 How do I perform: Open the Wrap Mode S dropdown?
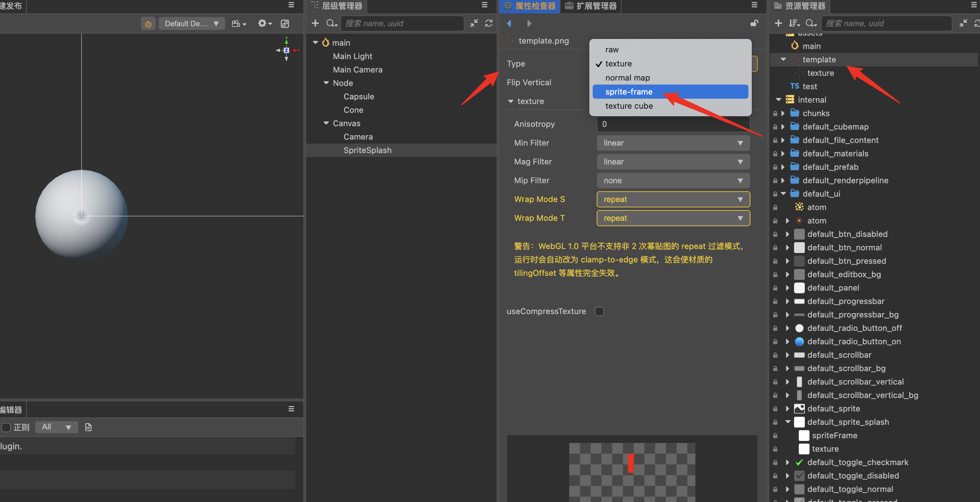tap(673, 199)
